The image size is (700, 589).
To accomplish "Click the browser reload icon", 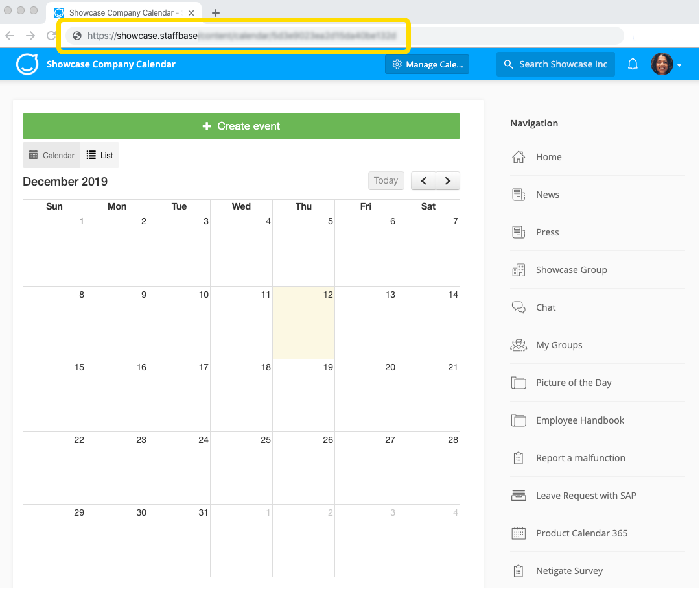I will [51, 36].
